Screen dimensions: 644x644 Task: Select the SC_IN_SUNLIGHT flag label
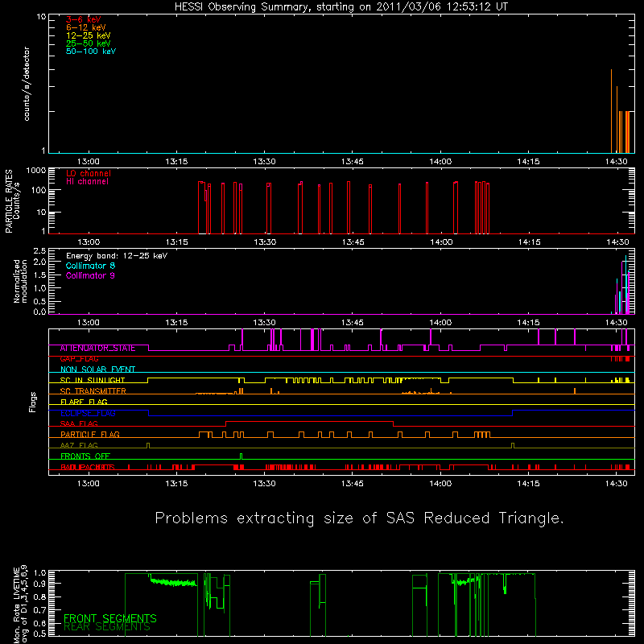tap(93, 380)
